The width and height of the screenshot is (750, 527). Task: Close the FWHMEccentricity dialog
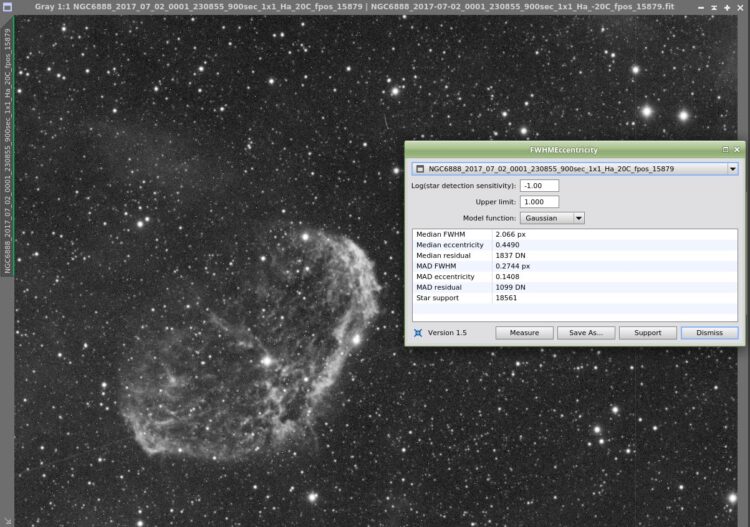[x=737, y=150]
